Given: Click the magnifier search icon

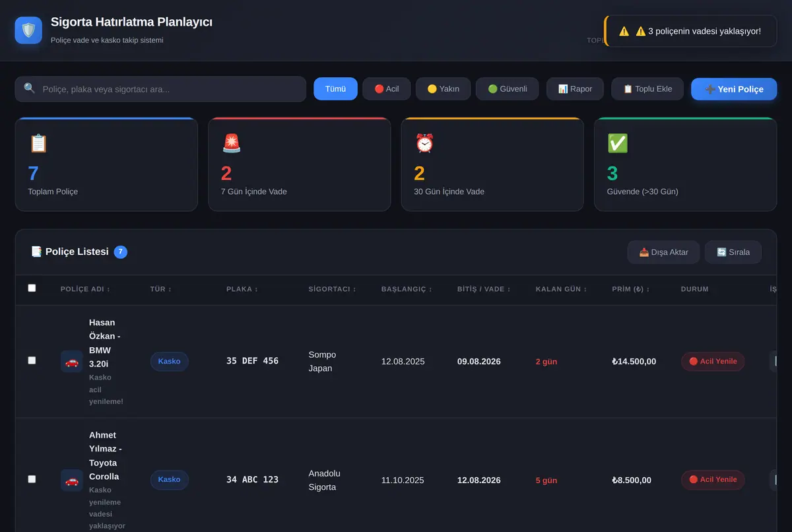Looking at the screenshot, I should click(30, 88).
